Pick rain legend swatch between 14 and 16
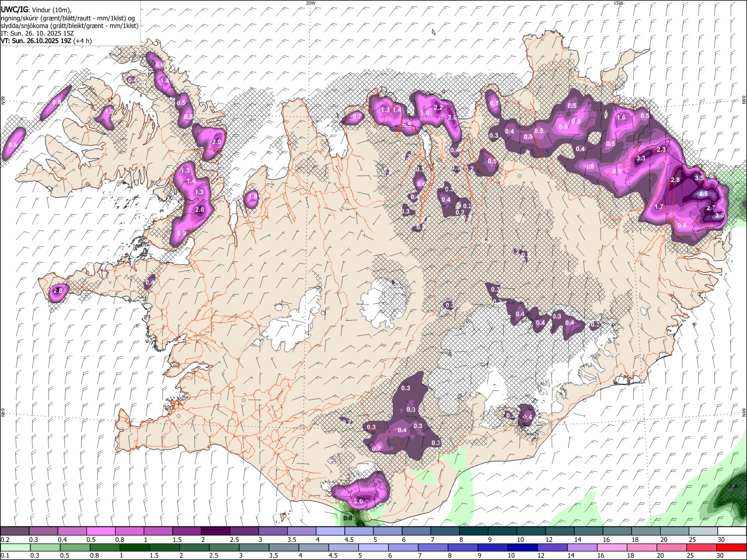This screenshot has height=560, width=747. [581, 547]
